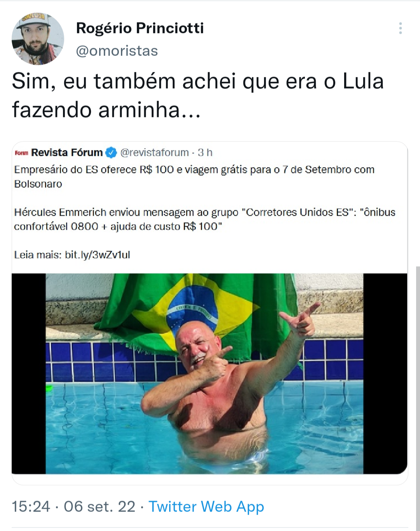Image resolution: width=420 pixels, height=531 pixels.
Task: Open the three-dot more options menu
Action: pyautogui.click(x=400, y=28)
